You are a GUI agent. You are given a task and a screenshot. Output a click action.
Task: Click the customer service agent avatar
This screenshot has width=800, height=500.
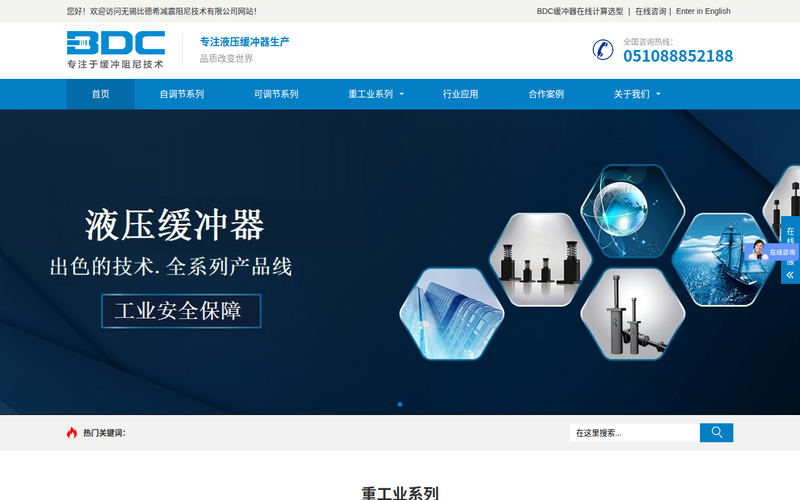pos(758,250)
